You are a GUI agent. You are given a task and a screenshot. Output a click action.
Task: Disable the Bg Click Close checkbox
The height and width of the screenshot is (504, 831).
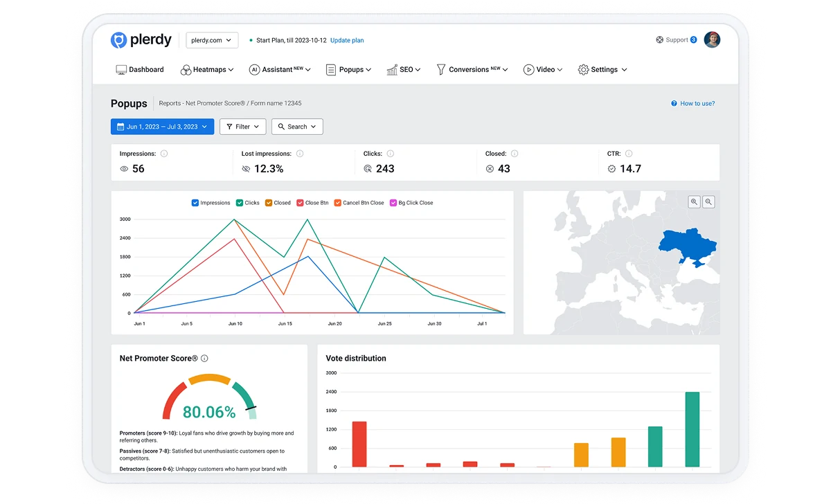[393, 203]
